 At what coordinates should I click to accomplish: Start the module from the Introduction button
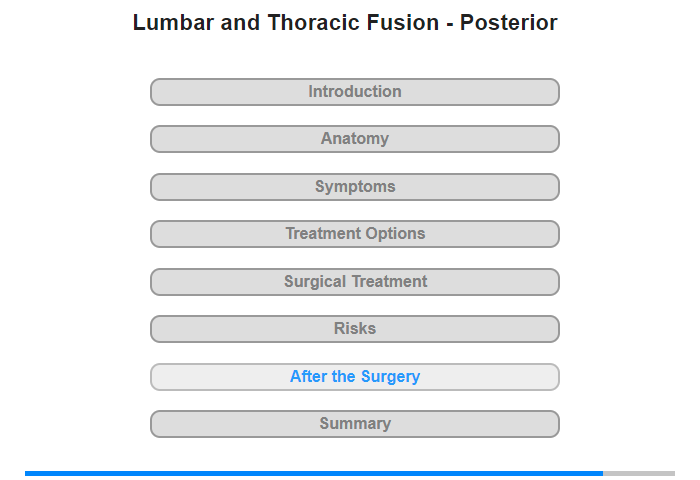tap(354, 92)
